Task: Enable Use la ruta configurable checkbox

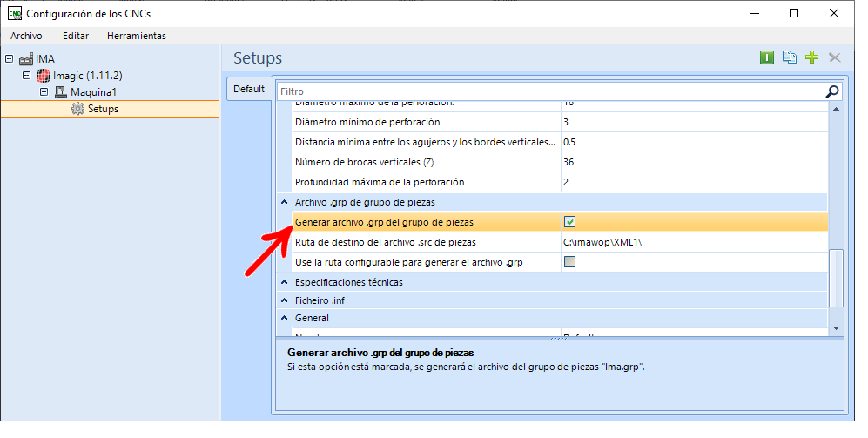Action: pyautogui.click(x=569, y=262)
